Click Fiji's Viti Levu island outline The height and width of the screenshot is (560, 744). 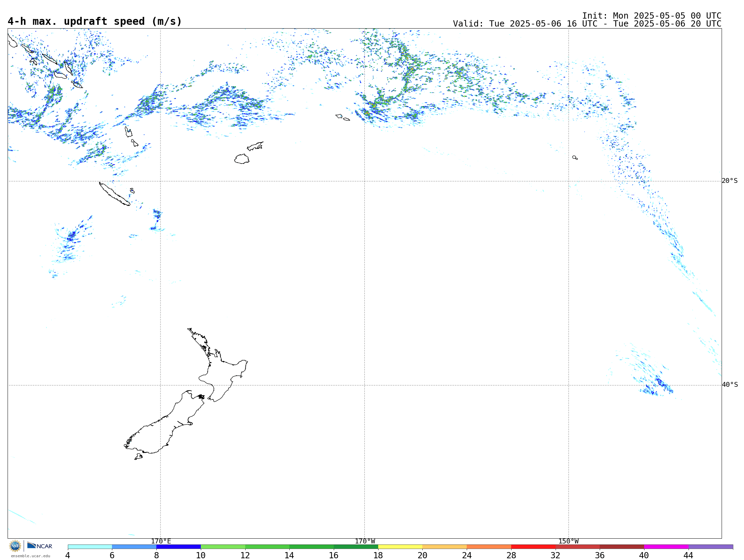pos(242,159)
